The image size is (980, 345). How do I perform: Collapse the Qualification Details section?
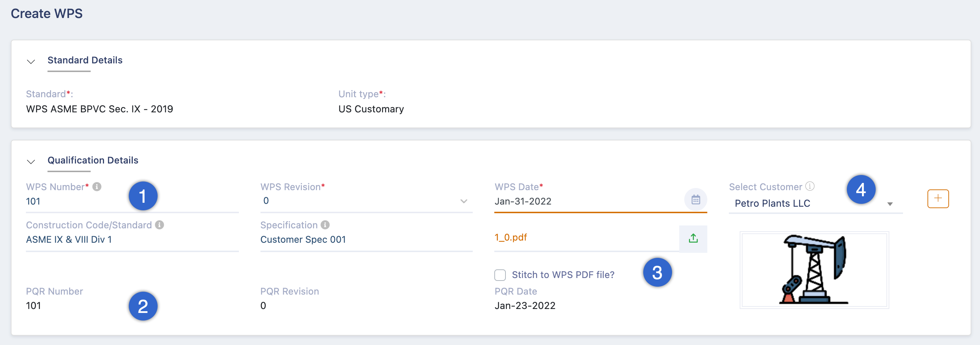coord(31,161)
